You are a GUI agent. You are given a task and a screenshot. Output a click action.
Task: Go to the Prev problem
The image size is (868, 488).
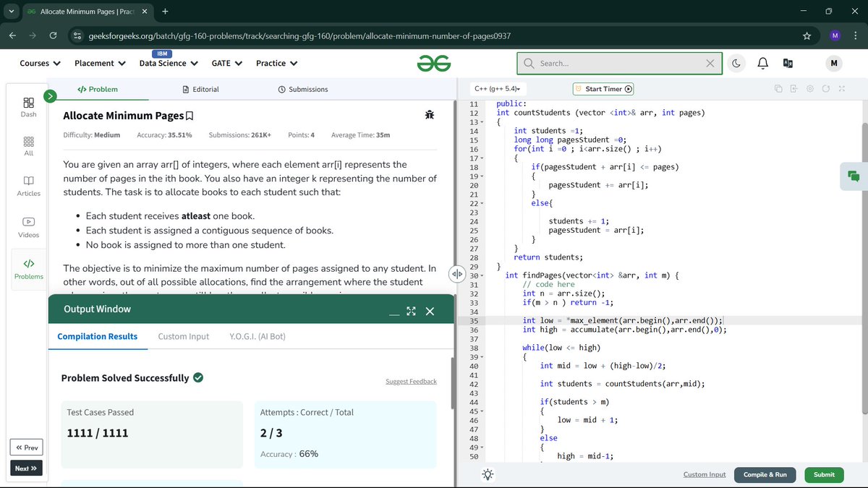(x=26, y=447)
